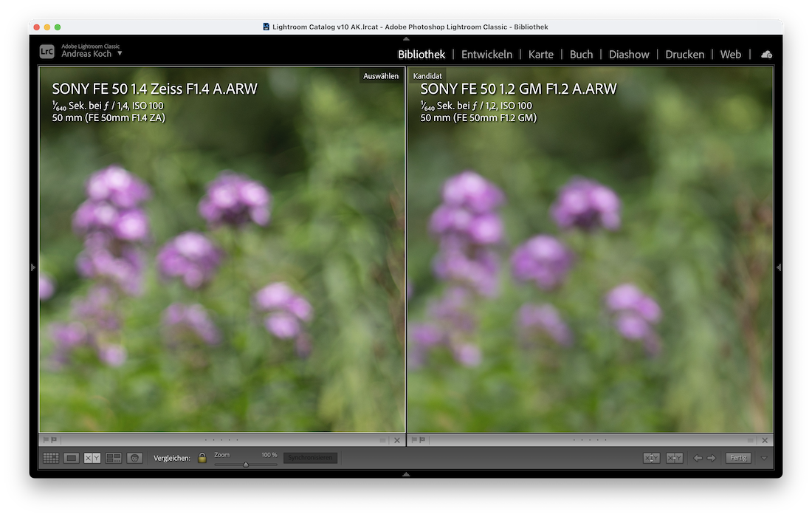The width and height of the screenshot is (812, 517).
Task: Flag the Kandidat photo as rejected
Action: 422,439
